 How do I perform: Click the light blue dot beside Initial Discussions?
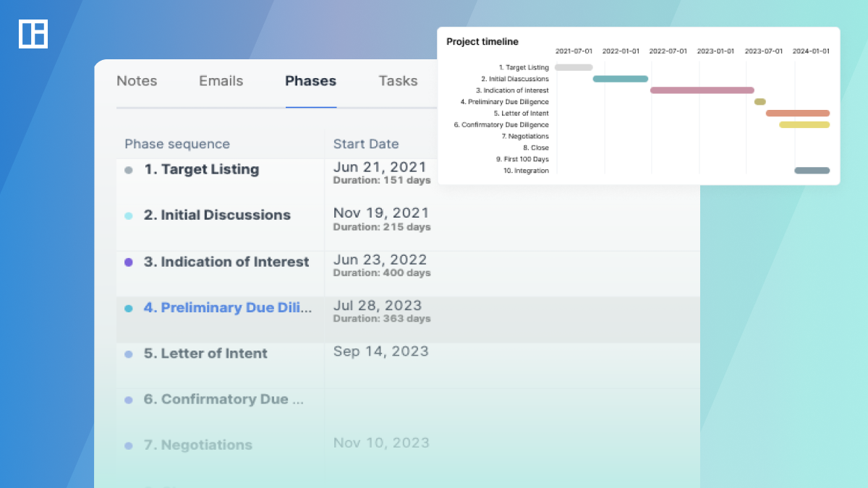(x=129, y=216)
